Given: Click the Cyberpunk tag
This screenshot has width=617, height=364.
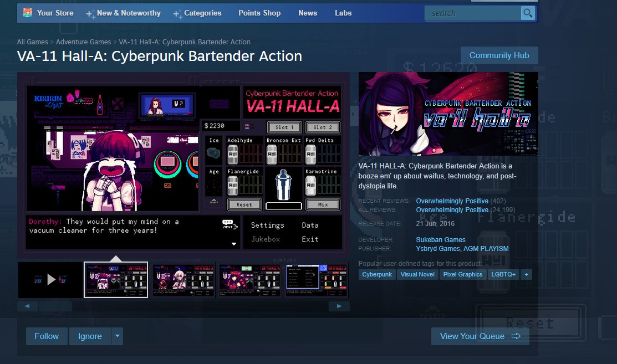Looking at the screenshot, I should point(377,274).
